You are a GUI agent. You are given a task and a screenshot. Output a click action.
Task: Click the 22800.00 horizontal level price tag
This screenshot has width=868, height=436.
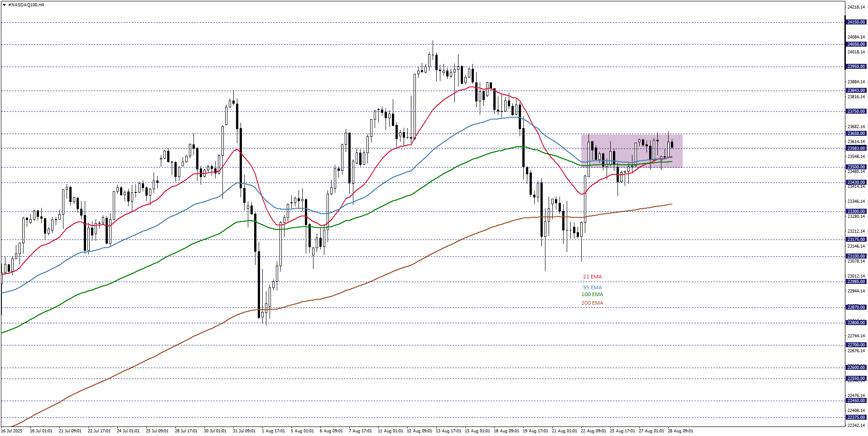click(856, 323)
